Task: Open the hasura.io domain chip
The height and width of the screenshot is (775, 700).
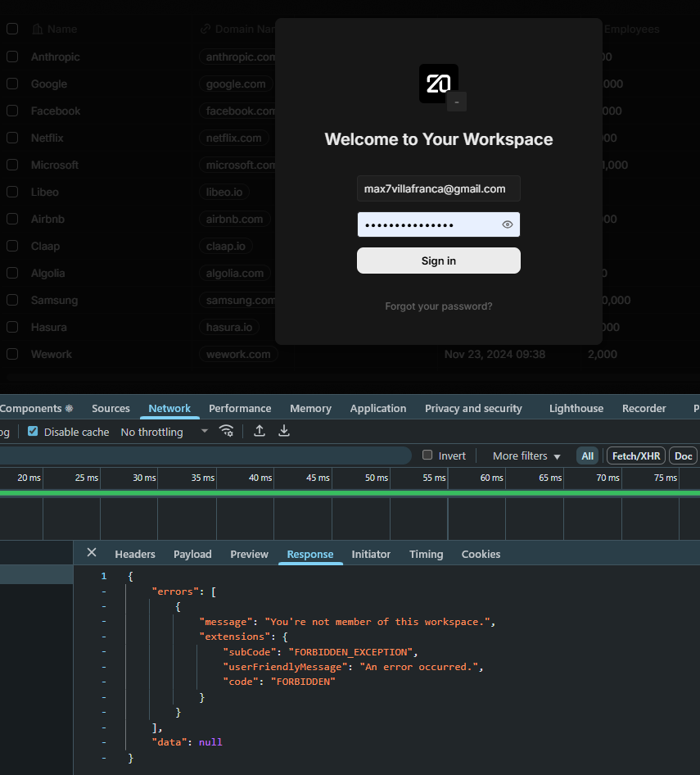Action: click(x=229, y=327)
